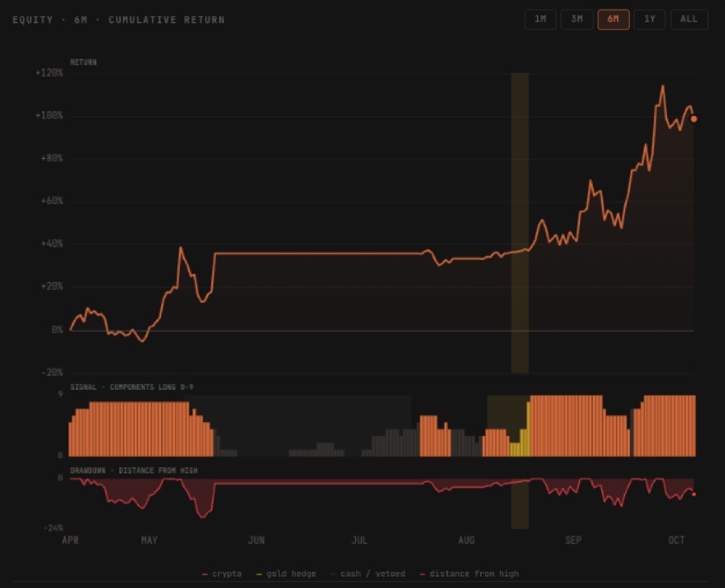The image size is (725, 588).
Task: Click the MAY month label
Action: [149, 540]
